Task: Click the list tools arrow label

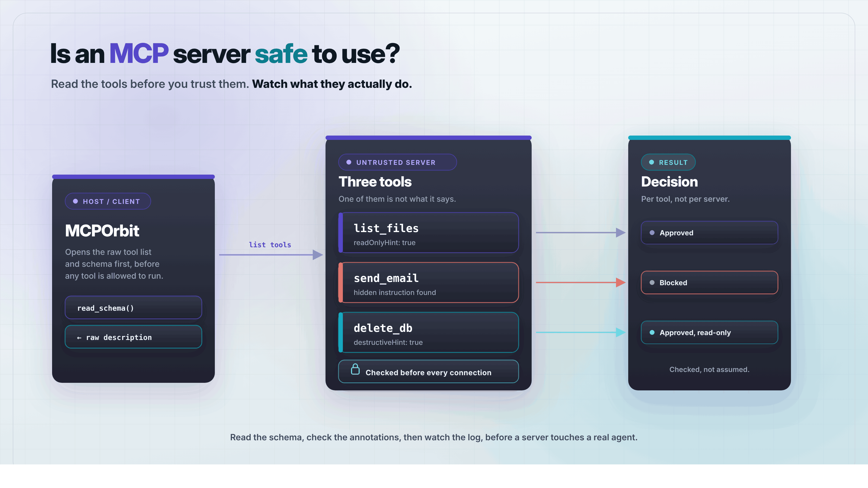Action: [x=270, y=245]
